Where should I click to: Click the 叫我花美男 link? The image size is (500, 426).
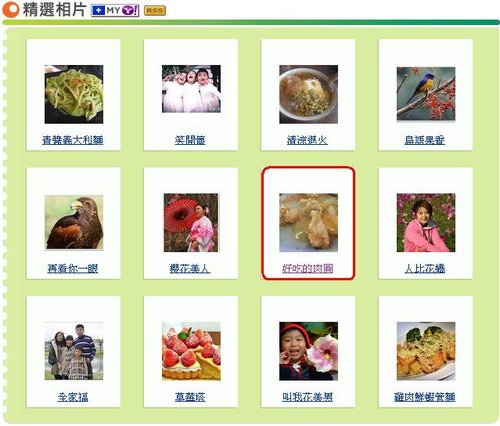tap(307, 397)
